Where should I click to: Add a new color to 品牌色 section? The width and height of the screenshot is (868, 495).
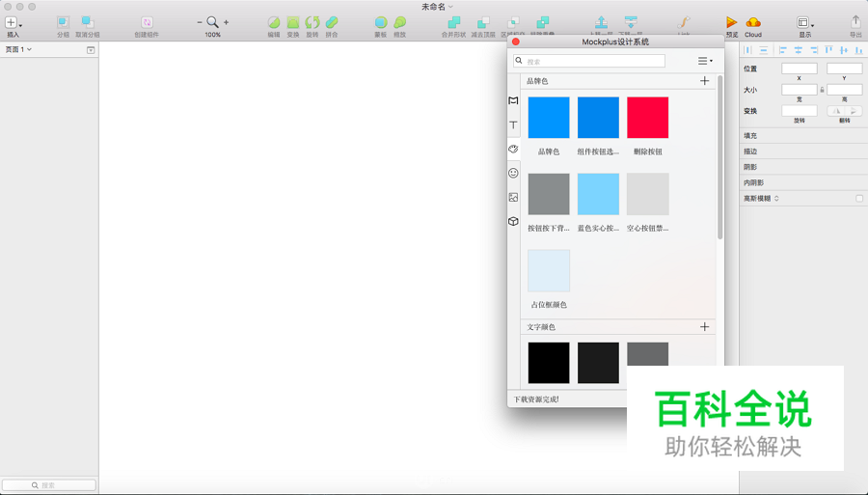(x=704, y=81)
